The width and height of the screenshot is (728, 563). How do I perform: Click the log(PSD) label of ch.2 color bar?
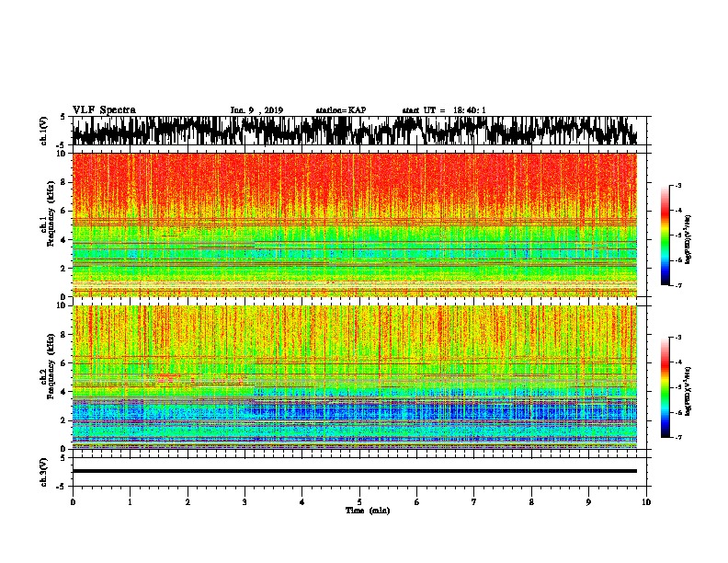tap(688, 391)
